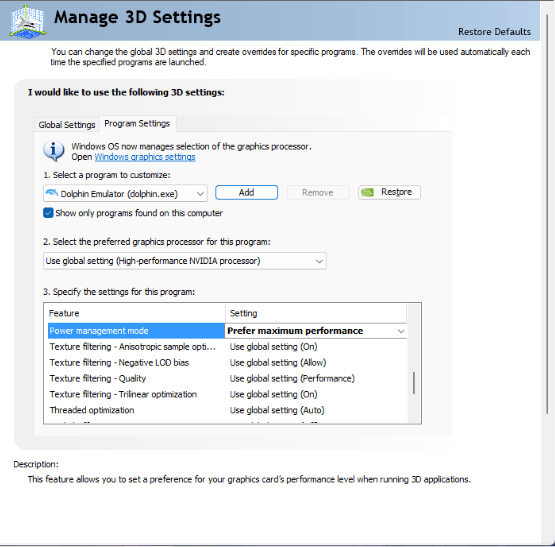Image resolution: width=555 pixels, height=547 pixels.
Task: Open the program selection dropdown
Action: point(125,194)
